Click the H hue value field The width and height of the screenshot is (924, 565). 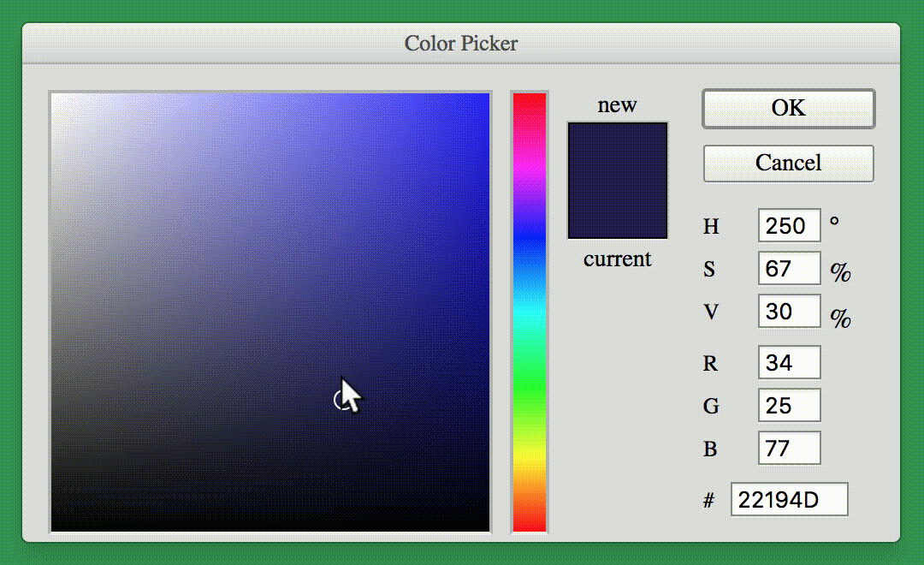point(789,225)
